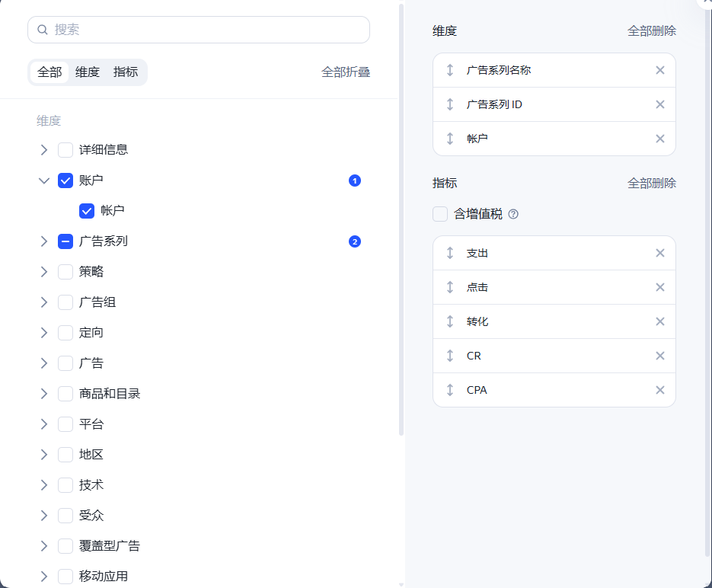Click reorder handle icon for 广告系列名称

(450, 70)
